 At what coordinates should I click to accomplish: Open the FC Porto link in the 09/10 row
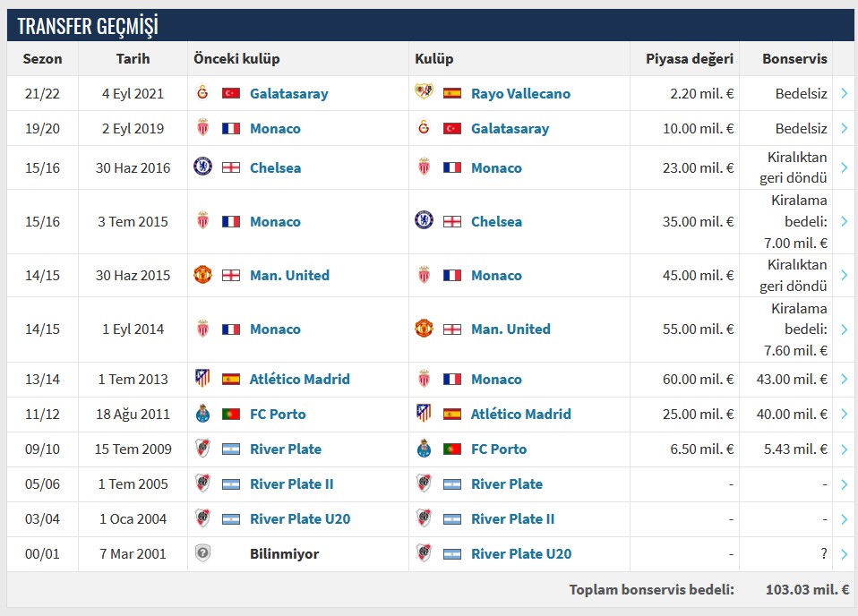point(499,449)
